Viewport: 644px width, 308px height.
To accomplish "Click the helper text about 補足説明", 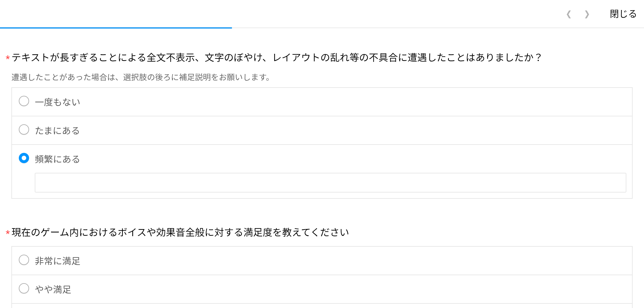I will point(141,77).
